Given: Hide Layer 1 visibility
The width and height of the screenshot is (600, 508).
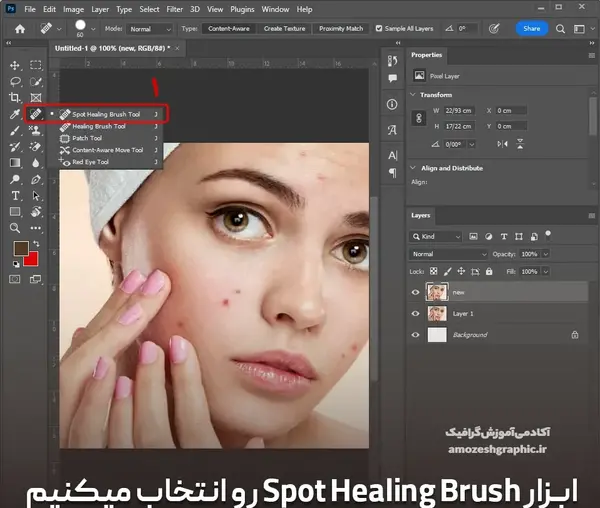Looking at the screenshot, I should pos(416,314).
